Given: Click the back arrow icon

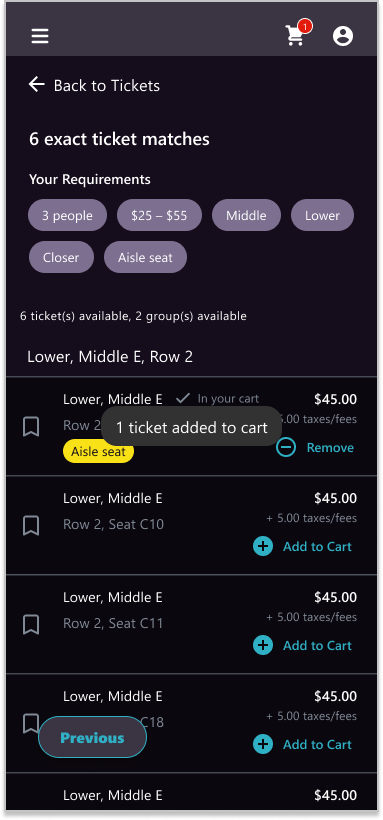Looking at the screenshot, I should coord(36,84).
